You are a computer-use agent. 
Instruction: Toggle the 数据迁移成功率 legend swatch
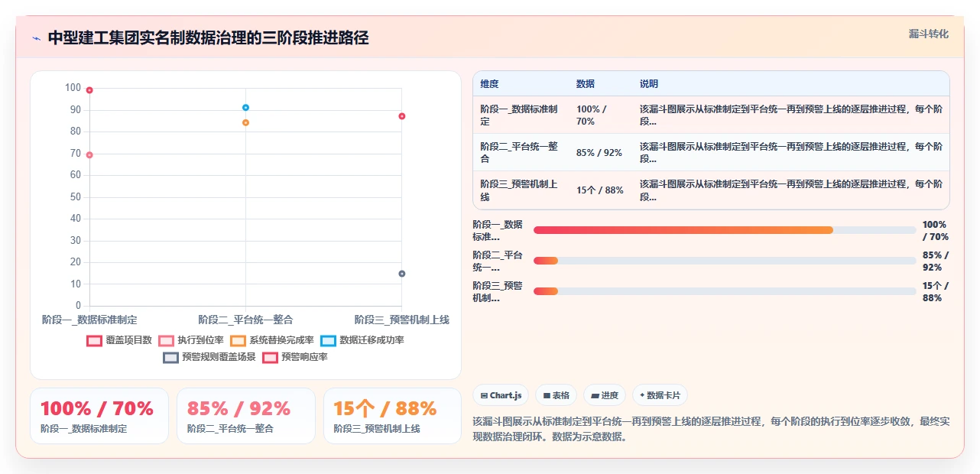tap(329, 340)
